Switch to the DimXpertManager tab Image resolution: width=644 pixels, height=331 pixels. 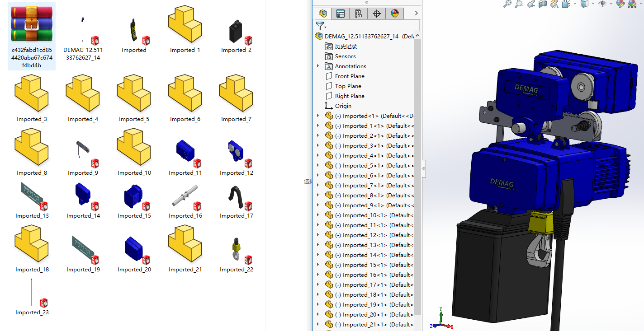pos(377,14)
